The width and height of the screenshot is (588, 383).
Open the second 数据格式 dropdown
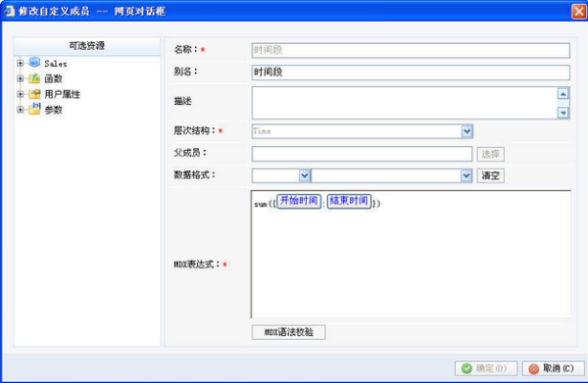[466, 175]
